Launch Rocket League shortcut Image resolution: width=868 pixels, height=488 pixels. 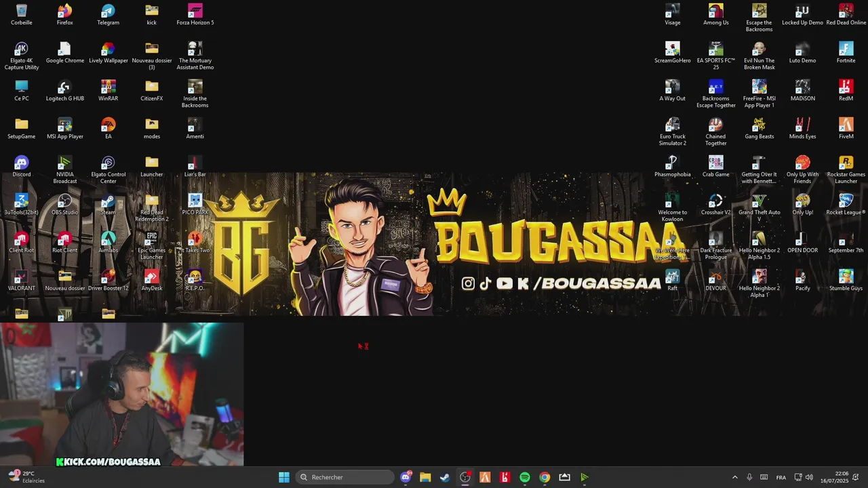[846, 205]
